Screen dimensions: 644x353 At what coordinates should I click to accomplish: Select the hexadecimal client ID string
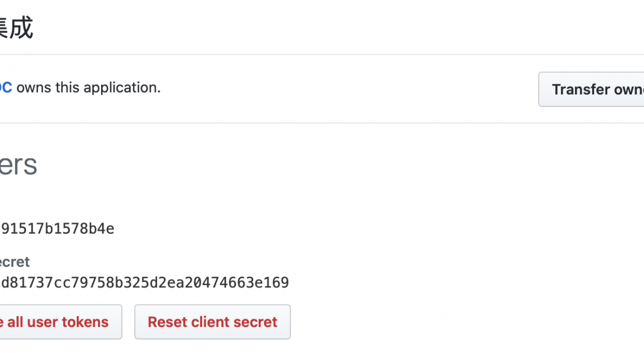pos(56,229)
